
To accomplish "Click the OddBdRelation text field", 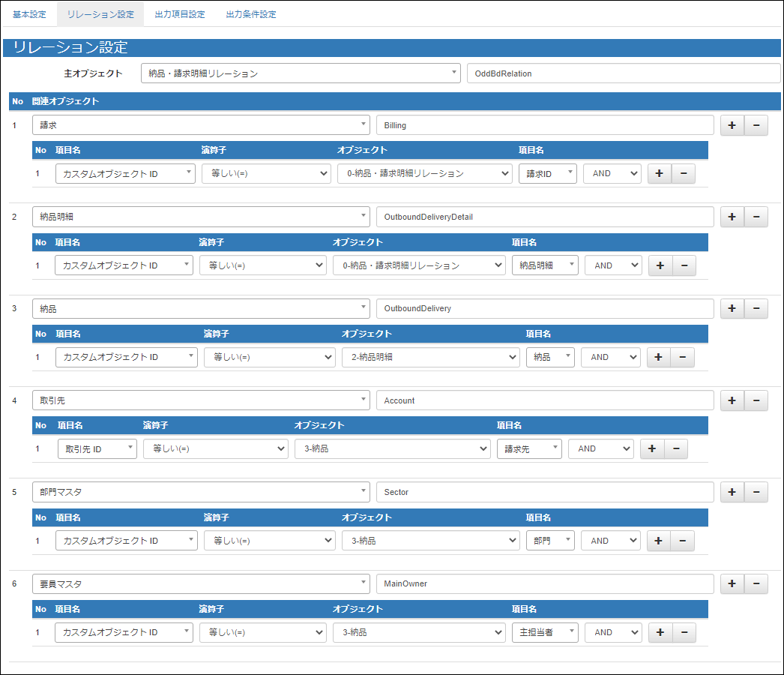I will pos(623,73).
